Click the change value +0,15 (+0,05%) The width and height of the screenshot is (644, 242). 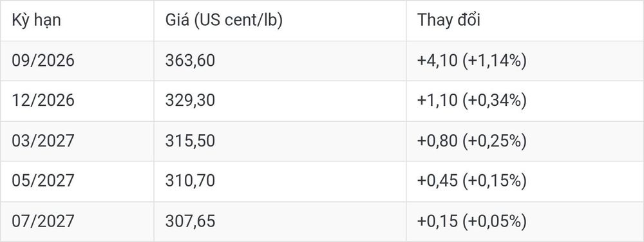tap(472, 222)
